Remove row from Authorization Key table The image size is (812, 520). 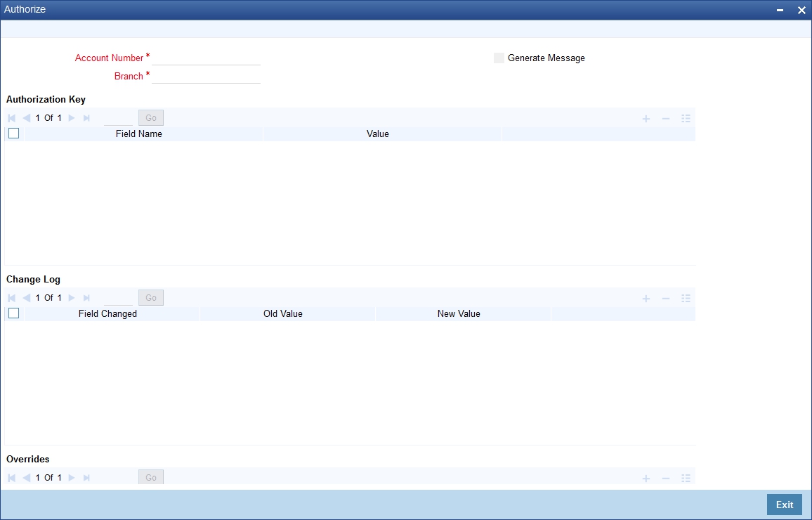tap(666, 119)
